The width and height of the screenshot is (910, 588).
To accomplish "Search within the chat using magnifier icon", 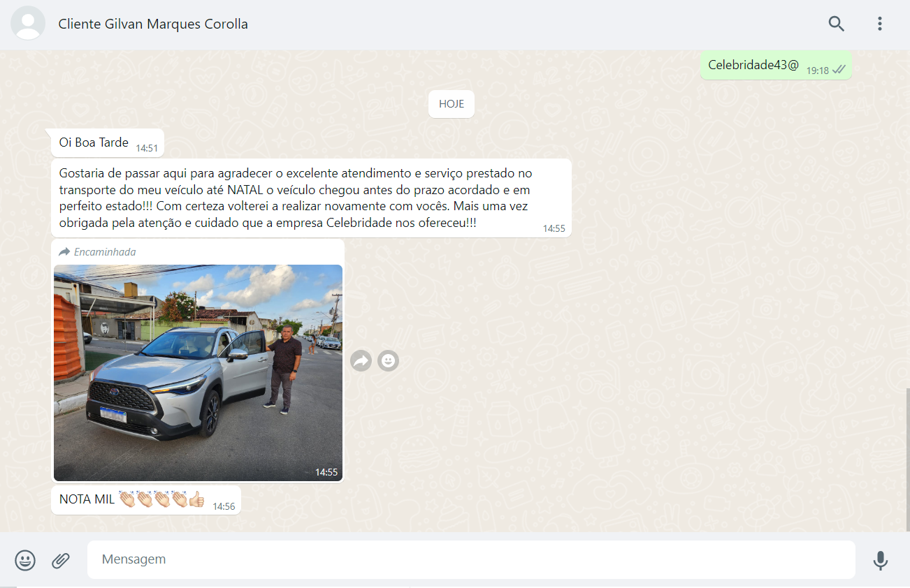I will pyautogui.click(x=836, y=23).
